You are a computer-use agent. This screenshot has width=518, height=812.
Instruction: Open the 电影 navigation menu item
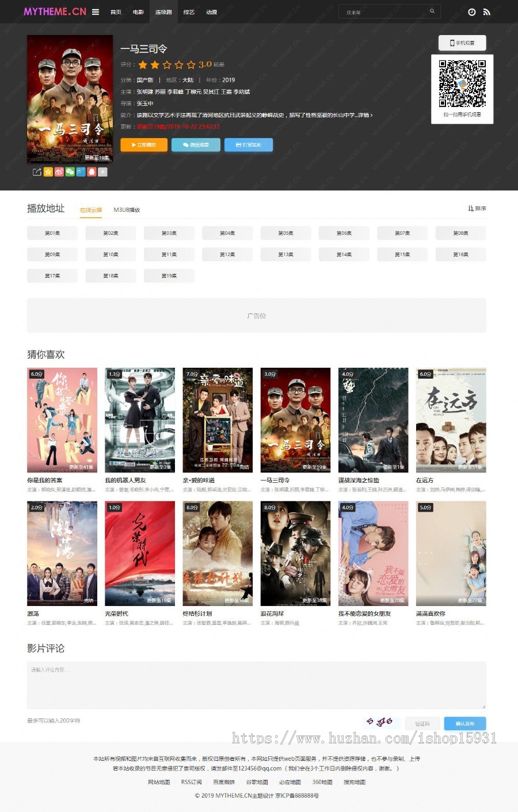[x=138, y=12]
